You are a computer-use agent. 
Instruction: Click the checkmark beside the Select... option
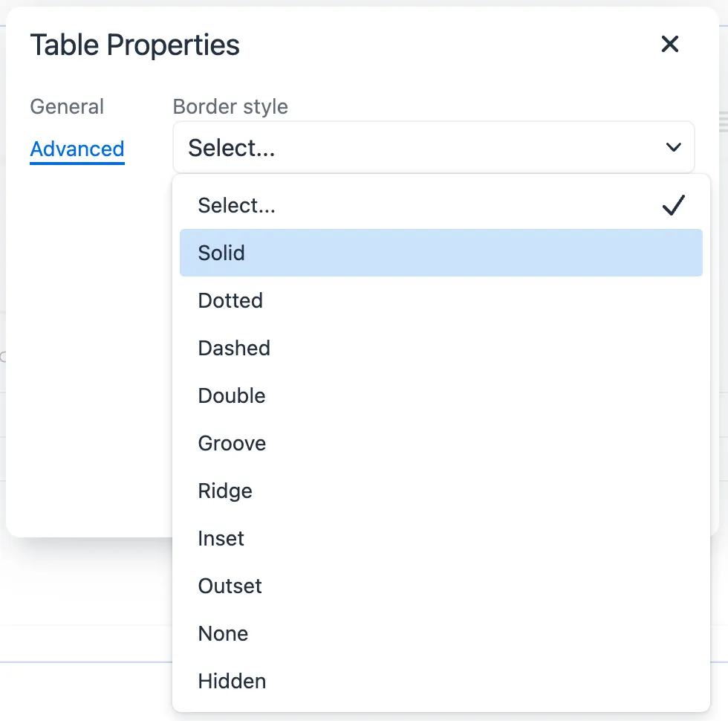pos(673,206)
